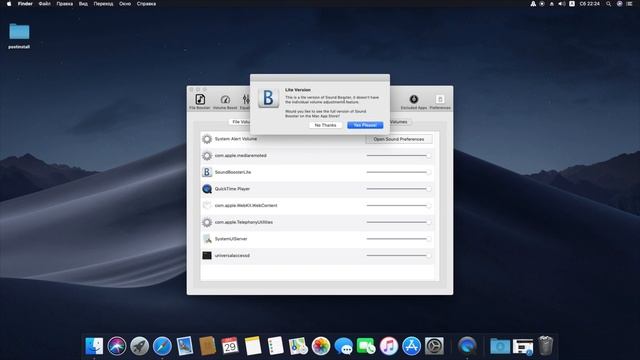Open the Вид menu
The width and height of the screenshot is (640, 360).
click(83, 4)
